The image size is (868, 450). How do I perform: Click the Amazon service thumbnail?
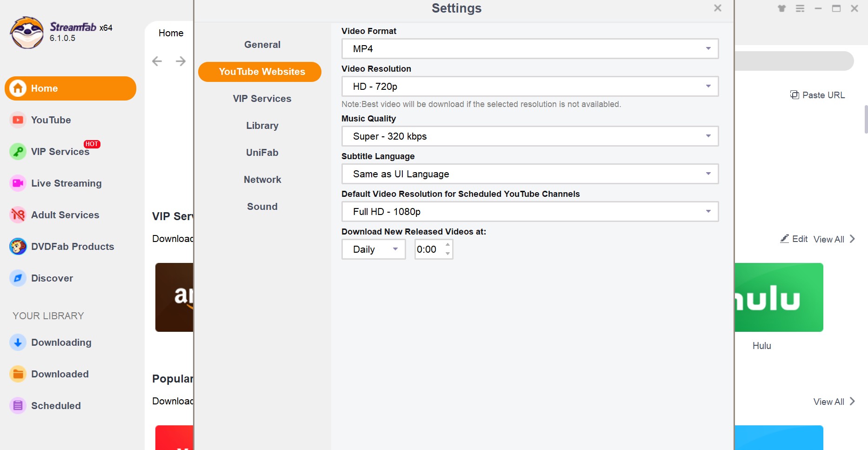[x=174, y=297]
